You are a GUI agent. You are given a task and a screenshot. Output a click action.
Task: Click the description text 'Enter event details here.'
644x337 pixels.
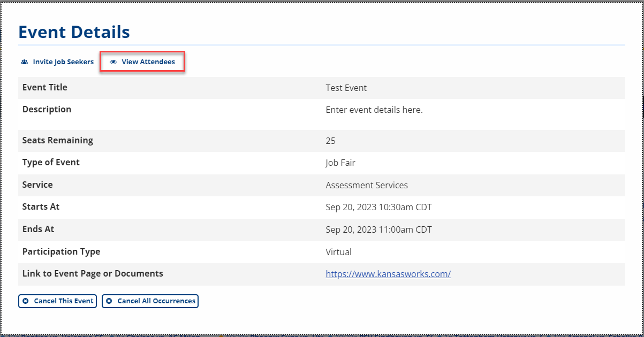point(374,110)
